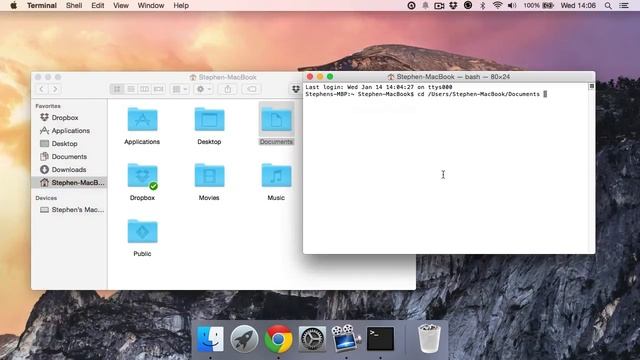Open Notification Center icon
The image size is (640, 360).
point(624,5)
